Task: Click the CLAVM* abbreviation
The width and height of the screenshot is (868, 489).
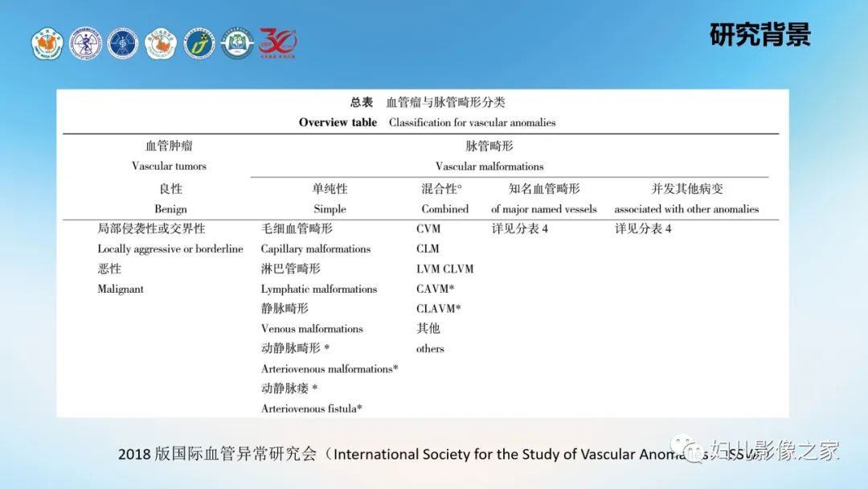Action: pos(439,309)
